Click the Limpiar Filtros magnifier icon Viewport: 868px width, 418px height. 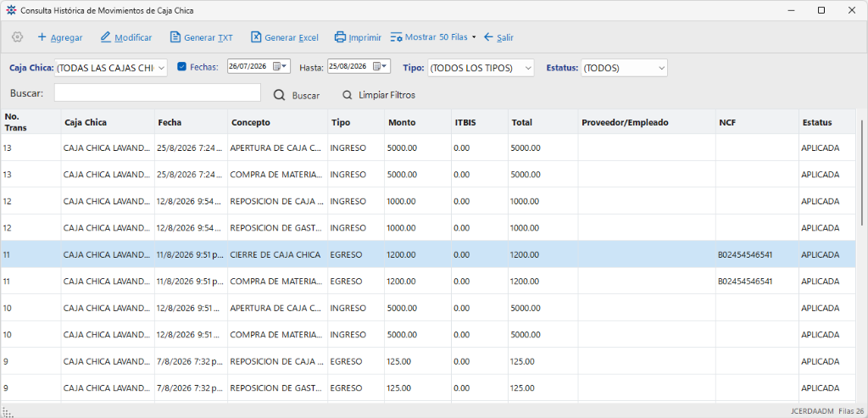347,95
